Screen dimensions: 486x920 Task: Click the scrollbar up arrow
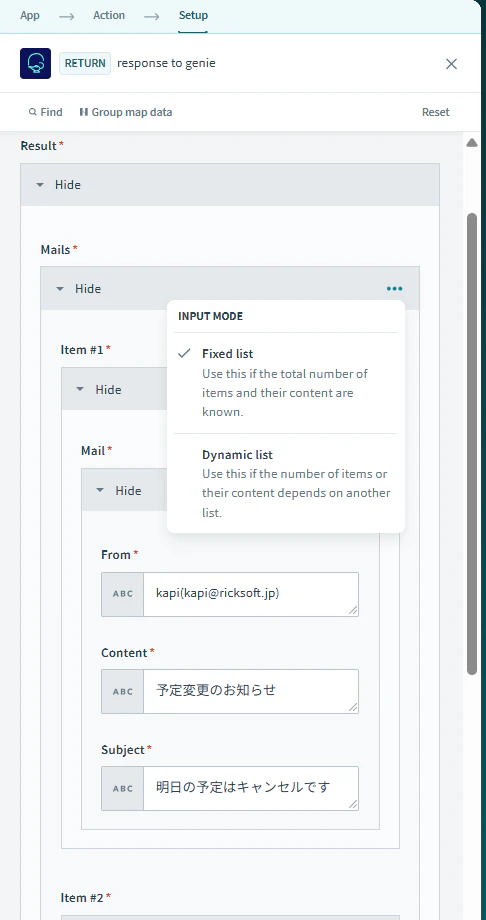pyautogui.click(x=472, y=143)
